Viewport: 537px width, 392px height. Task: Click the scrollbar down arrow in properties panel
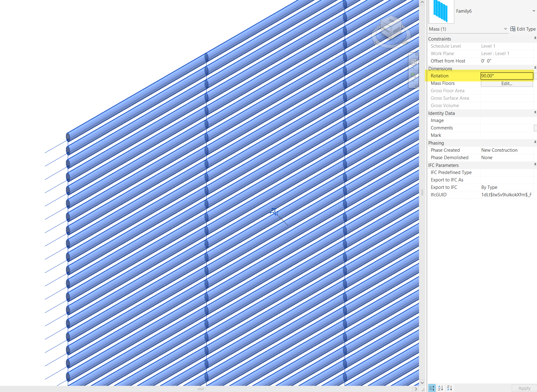tap(422, 383)
